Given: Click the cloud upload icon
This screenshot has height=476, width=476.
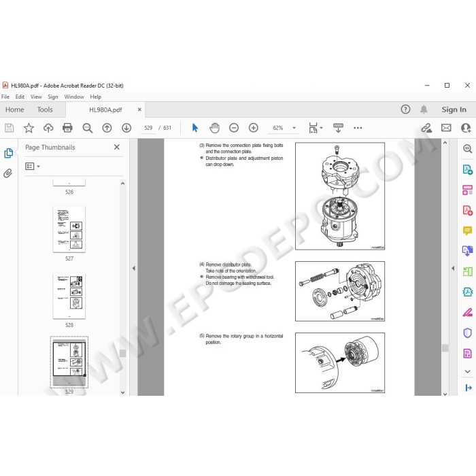Looking at the screenshot, I should point(48,128).
